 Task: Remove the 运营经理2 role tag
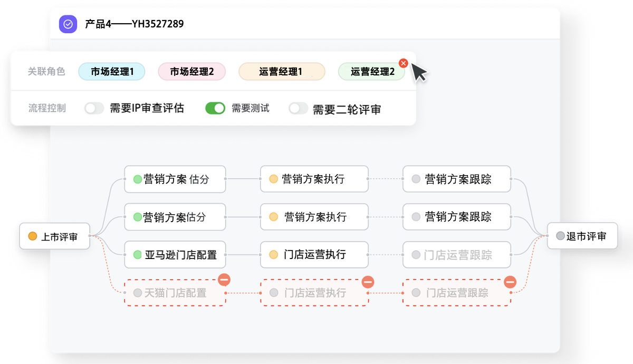404,63
